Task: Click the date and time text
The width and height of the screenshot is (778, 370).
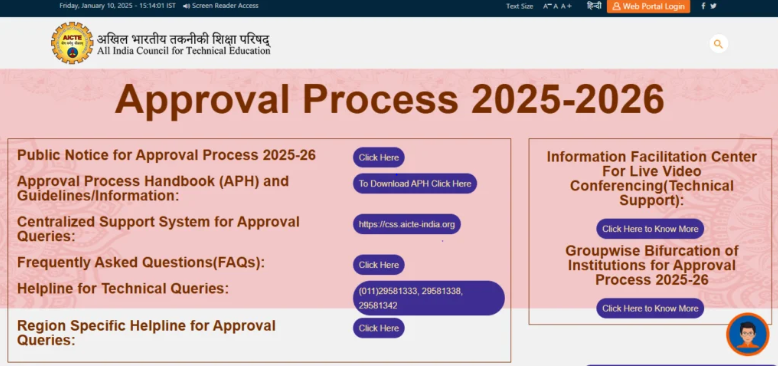Action: [x=117, y=6]
